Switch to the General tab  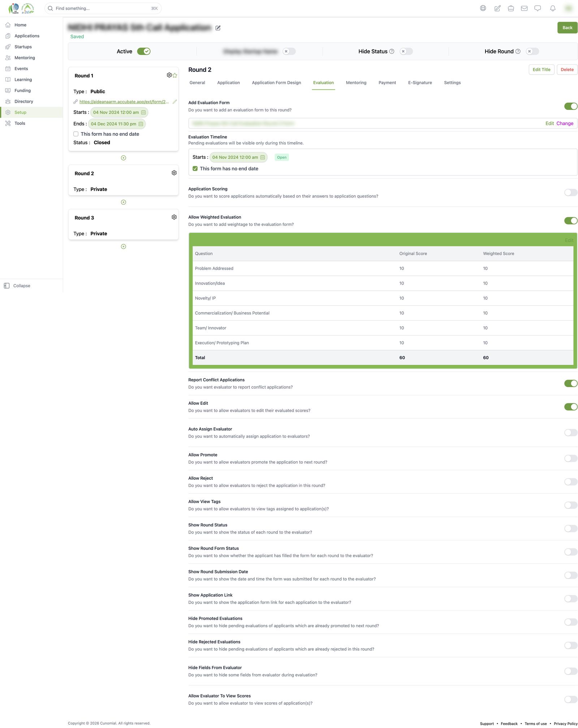pos(197,83)
